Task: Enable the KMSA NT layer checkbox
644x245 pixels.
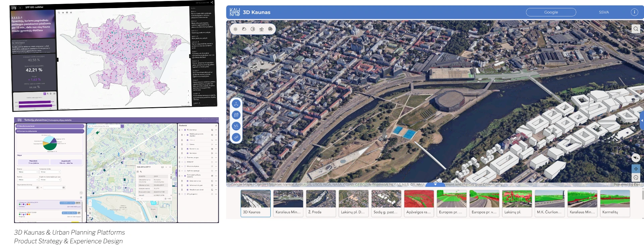Action: (185, 162)
